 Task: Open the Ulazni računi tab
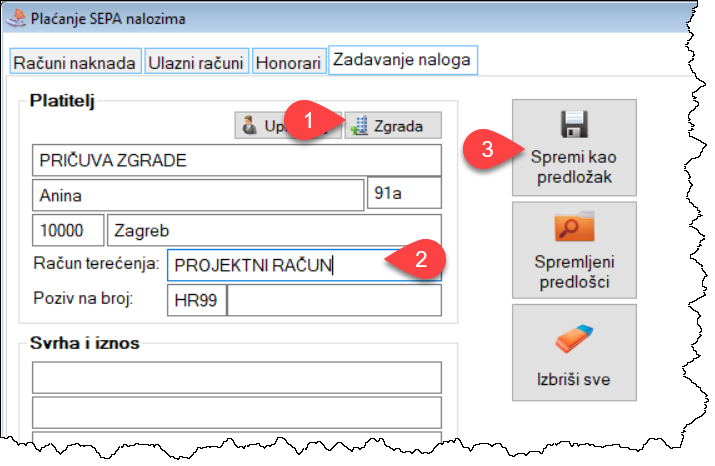pos(197,62)
